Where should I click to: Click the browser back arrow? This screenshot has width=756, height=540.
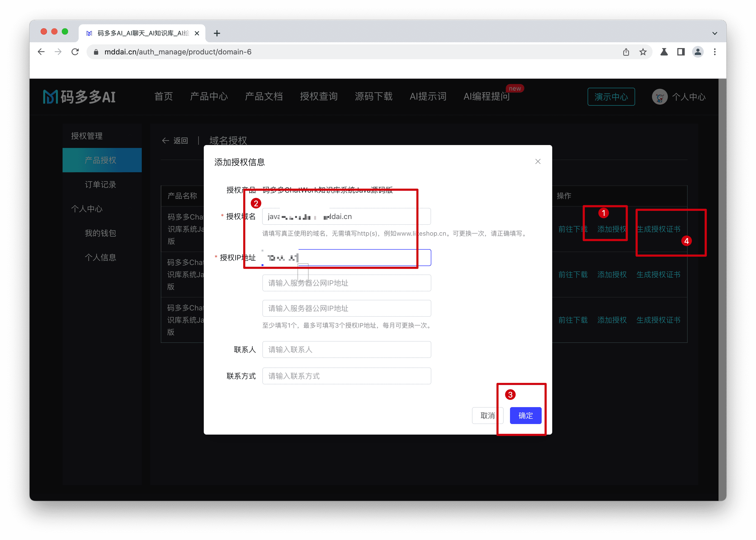pyautogui.click(x=41, y=52)
